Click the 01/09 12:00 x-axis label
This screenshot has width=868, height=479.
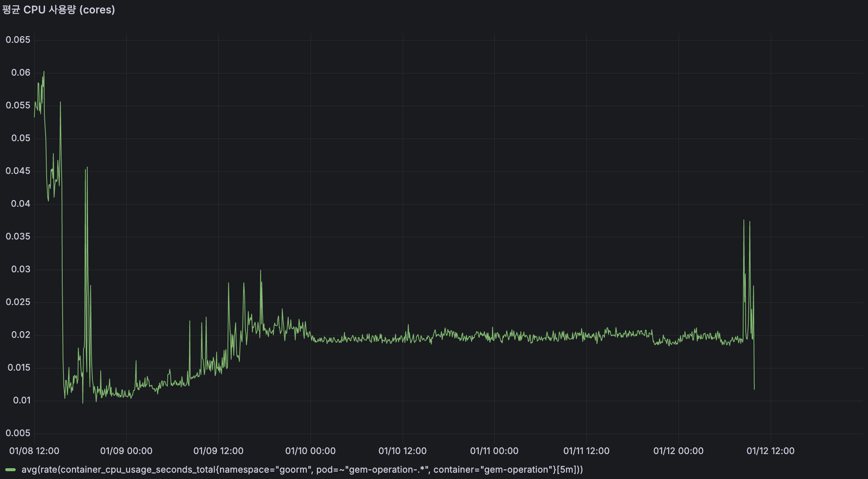(218, 451)
